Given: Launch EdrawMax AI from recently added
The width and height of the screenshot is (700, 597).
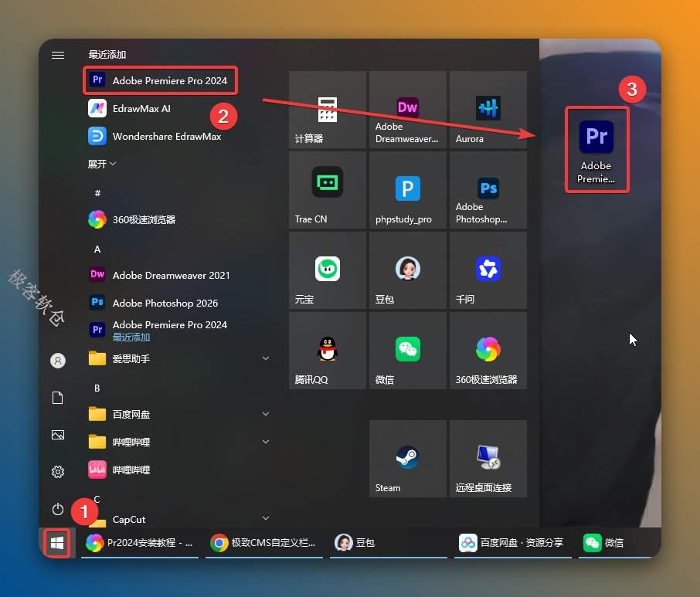Looking at the screenshot, I should tap(178, 108).
